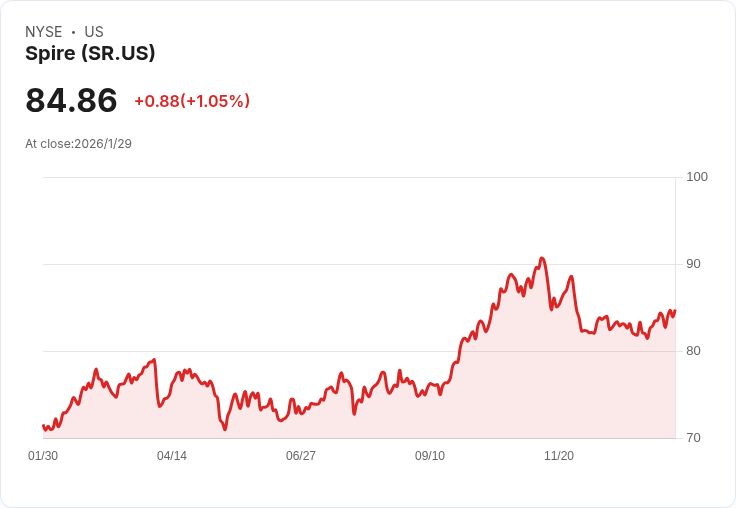Click the 80 y-axis label
Viewport: 736px width, 508px height.
click(693, 351)
